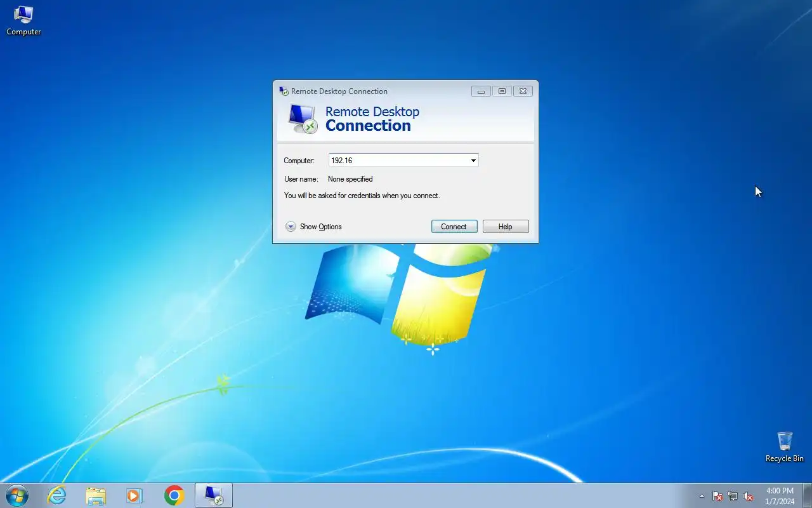812x508 pixels.
Task: Close the Remote Desktop Connection window
Action: (523, 91)
